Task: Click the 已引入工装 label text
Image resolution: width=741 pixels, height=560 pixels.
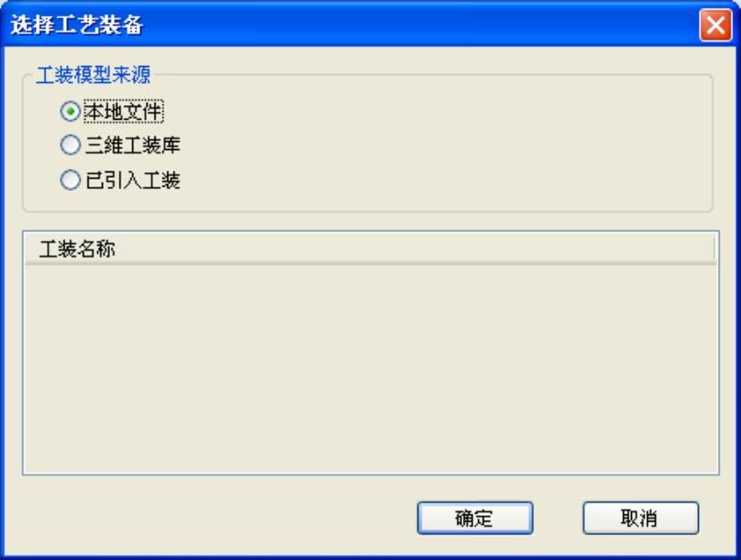Action: (x=133, y=180)
